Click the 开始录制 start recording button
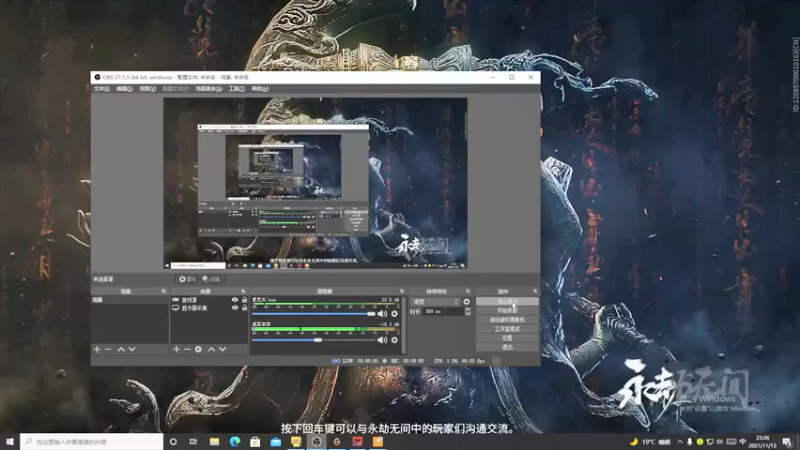This screenshot has height=450, width=800. point(507,311)
